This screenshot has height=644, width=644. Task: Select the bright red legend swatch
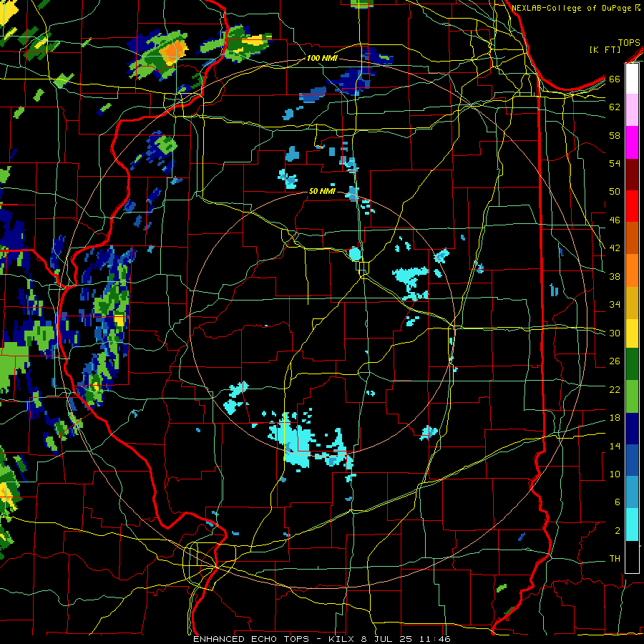632,206
